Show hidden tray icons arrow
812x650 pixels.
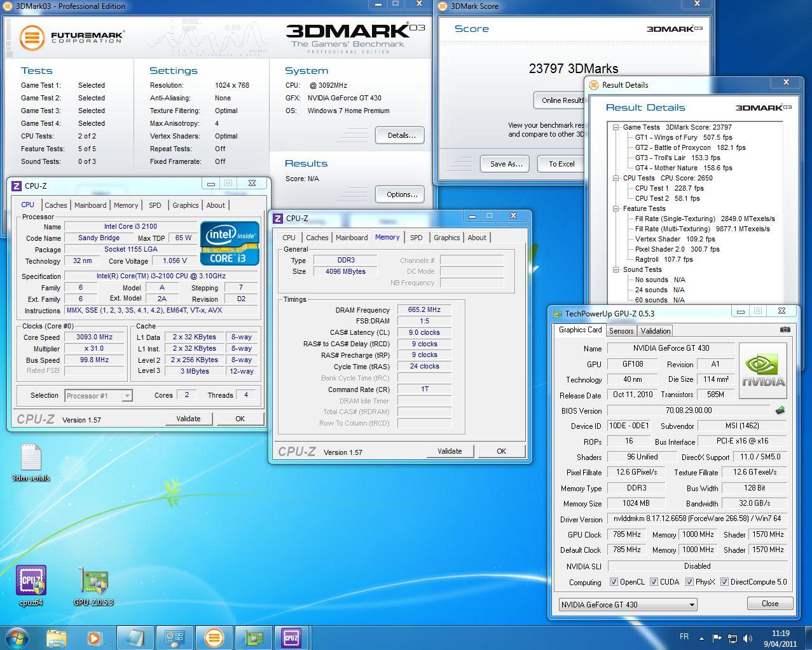click(702, 638)
